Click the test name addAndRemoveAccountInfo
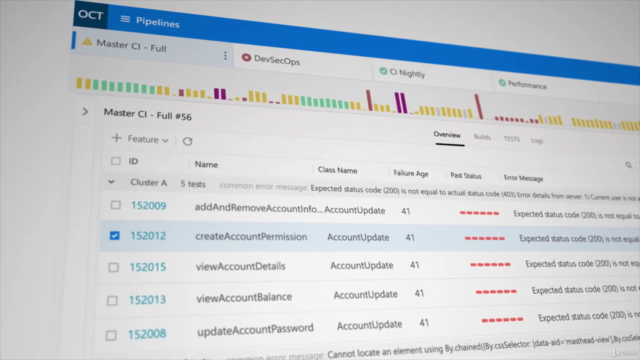This screenshot has height=360, width=640. [258, 208]
